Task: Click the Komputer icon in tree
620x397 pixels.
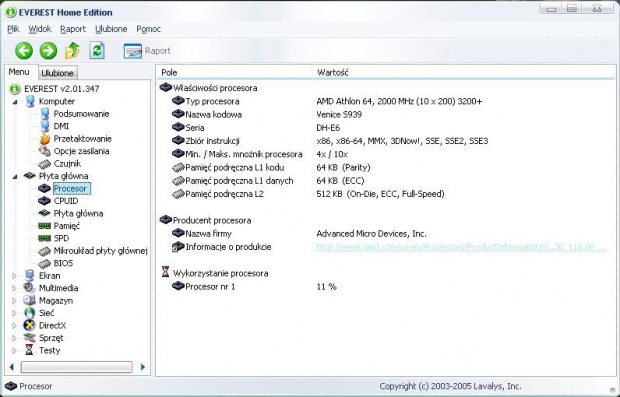Action: click(x=30, y=101)
